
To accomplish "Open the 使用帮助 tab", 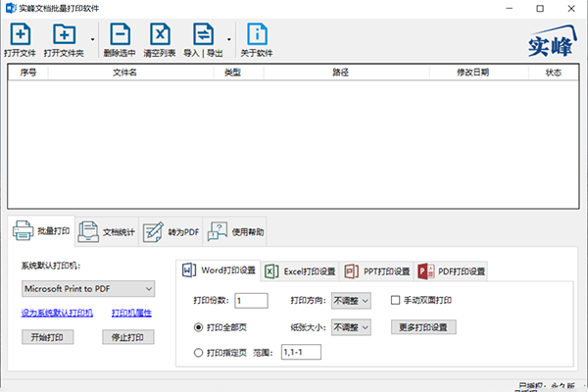I will [235, 231].
